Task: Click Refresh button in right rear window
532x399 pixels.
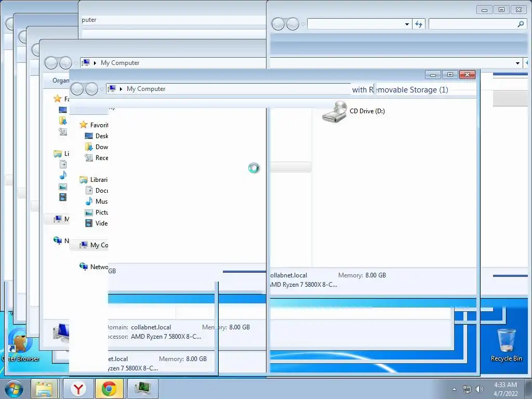Action: pyautogui.click(x=419, y=24)
